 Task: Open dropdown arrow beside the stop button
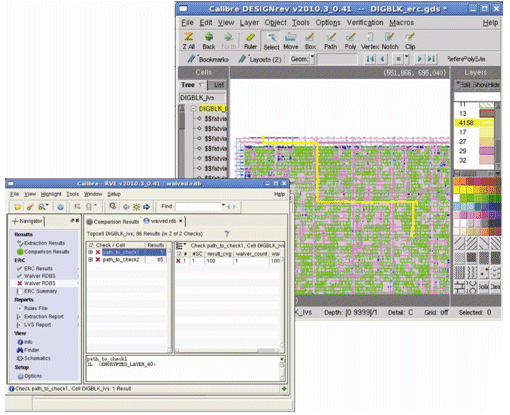tap(407, 59)
